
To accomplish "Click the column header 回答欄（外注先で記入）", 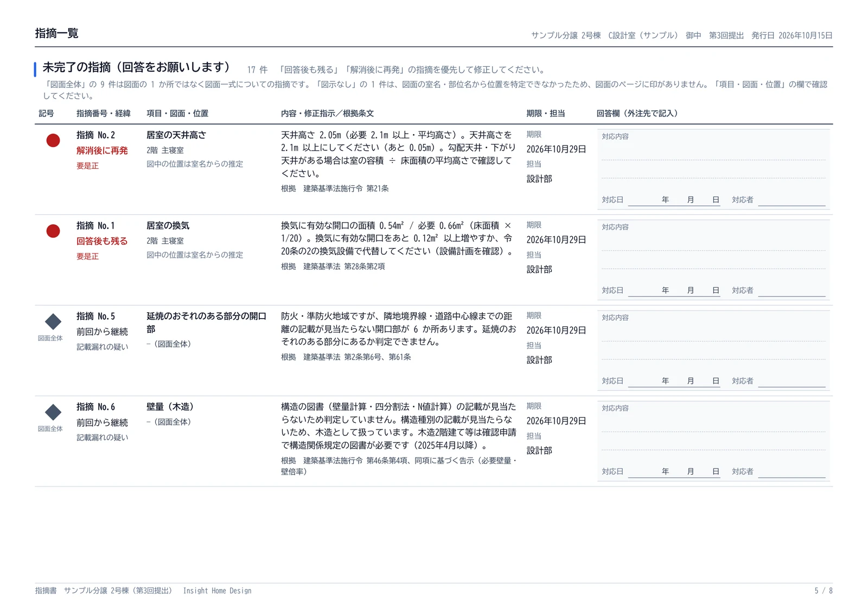I will pos(639,113).
